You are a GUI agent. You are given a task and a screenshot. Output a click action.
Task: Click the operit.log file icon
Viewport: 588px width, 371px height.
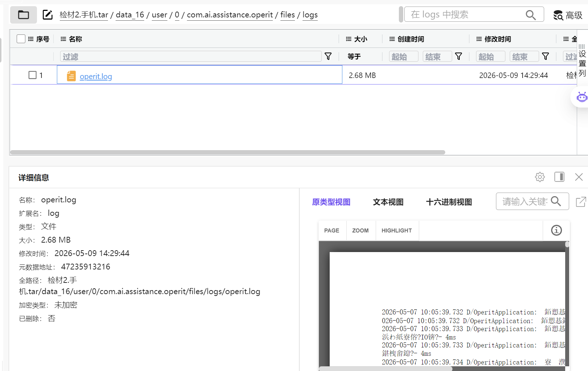click(x=71, y=76)
